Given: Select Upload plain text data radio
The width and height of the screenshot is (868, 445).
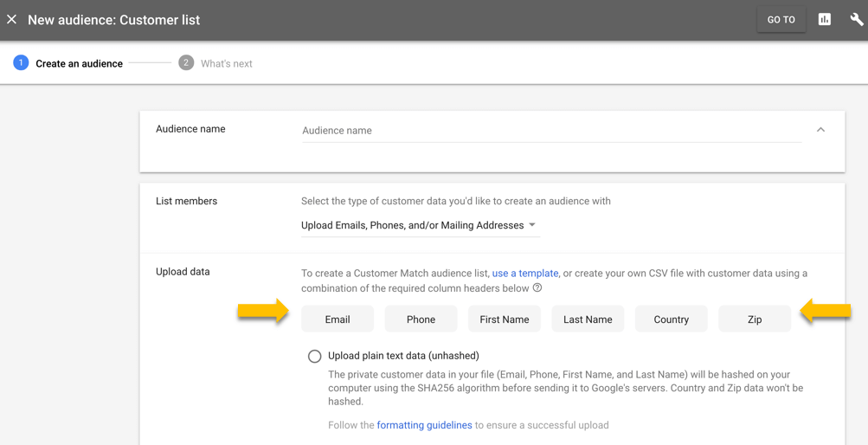Looking at the screenshot, I should click(314, 356).
